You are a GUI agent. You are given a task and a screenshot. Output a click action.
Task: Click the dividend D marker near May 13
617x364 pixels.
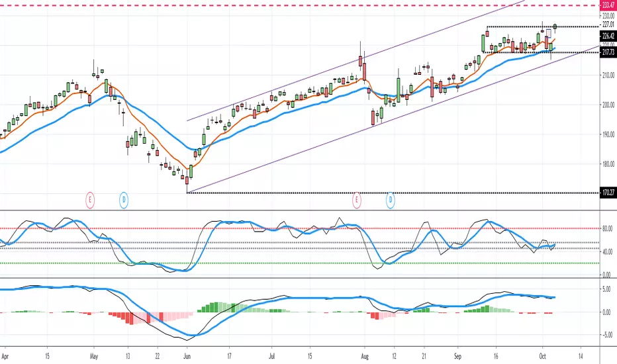tap(124, 200)
